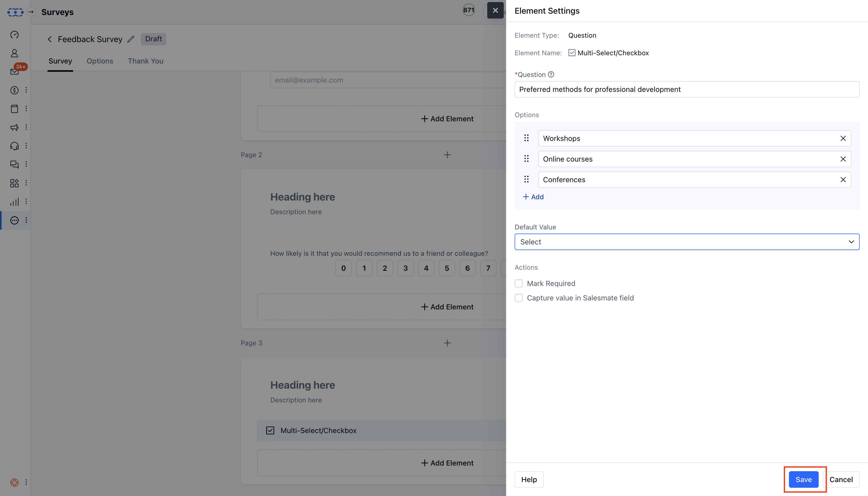Open more options beside deals sidebar icon
The height and width of the screenshot is (496, 868).
(26, 90)
